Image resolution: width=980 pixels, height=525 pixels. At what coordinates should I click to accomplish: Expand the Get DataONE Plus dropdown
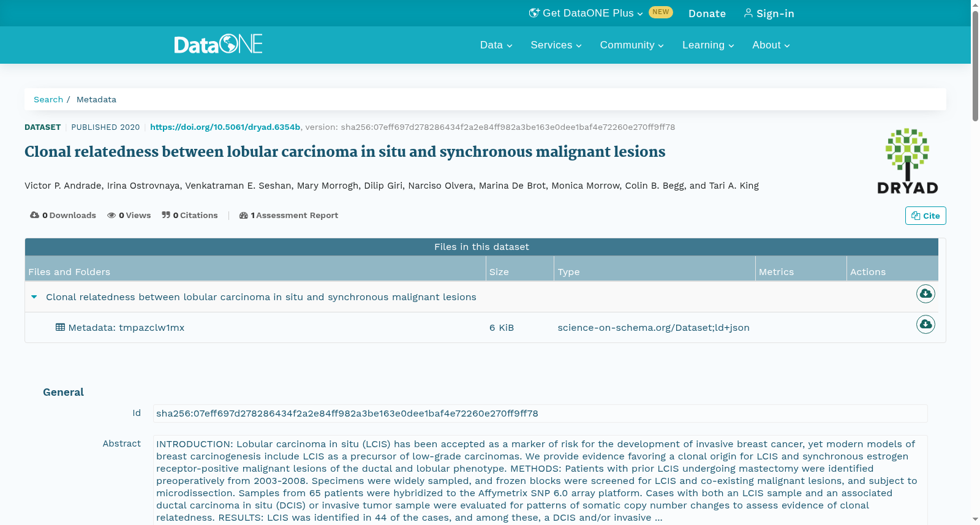586,13
